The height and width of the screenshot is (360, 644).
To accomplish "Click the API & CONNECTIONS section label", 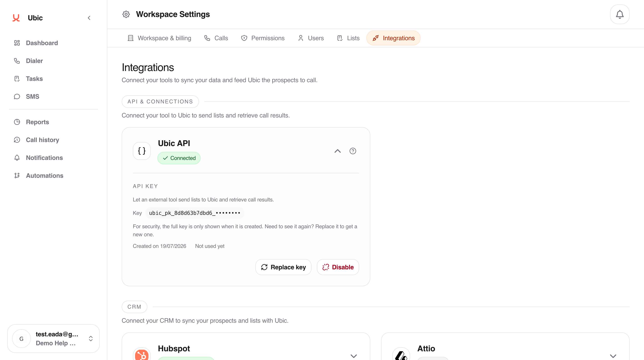I will pyautogui.click(x=160, y=102).
